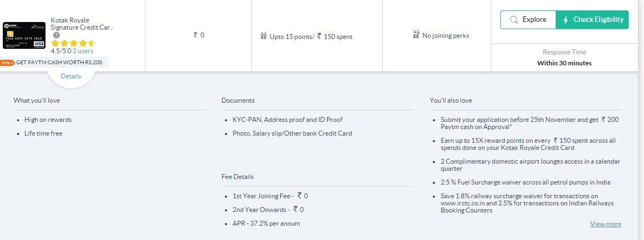Click the star rating icons

tap(73, 43)
